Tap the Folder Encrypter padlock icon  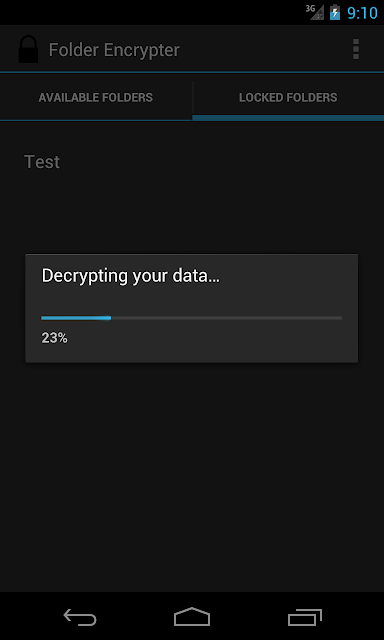click(28, 49)
